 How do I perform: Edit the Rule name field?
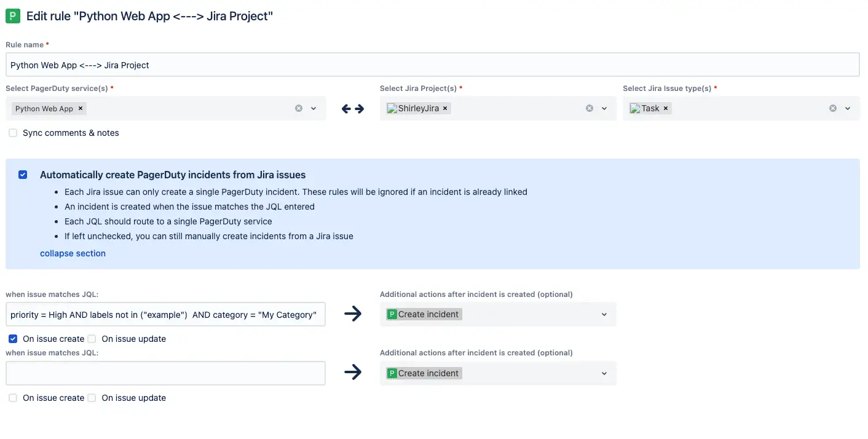pos(433,65)
